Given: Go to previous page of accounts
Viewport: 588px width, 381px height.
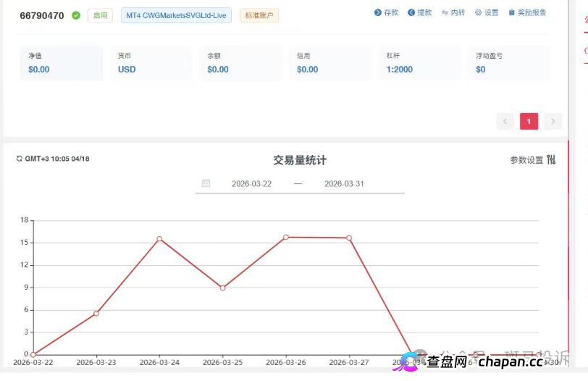Looking at the screenshot, I should coord(505,121).
